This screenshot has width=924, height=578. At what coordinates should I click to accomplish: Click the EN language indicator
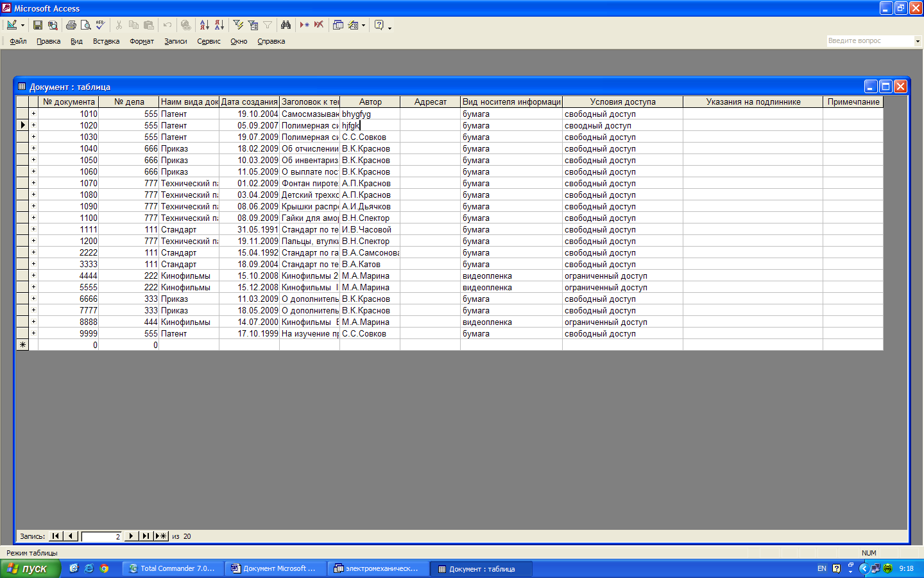point(822,568)
